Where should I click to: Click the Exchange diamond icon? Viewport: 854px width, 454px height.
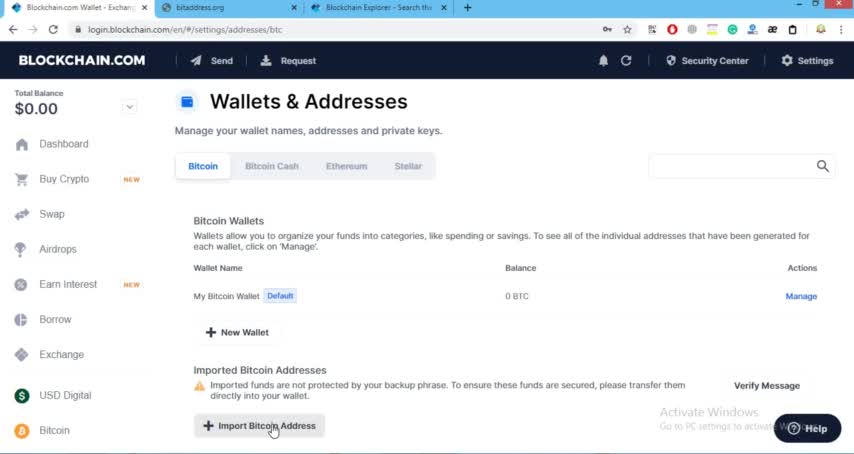click(21, 355)
